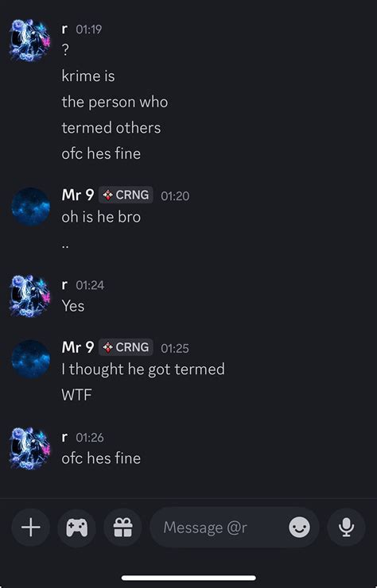This screenshot has height=588, width=377.
Task: Tap Mr 9's avatar at 01:25
Action: tap(30, 359)
